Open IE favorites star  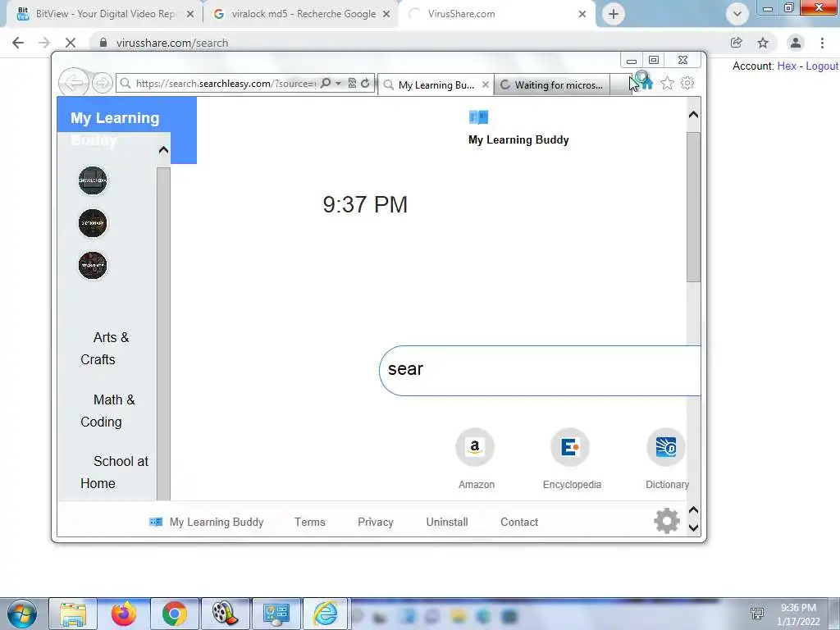667,83
